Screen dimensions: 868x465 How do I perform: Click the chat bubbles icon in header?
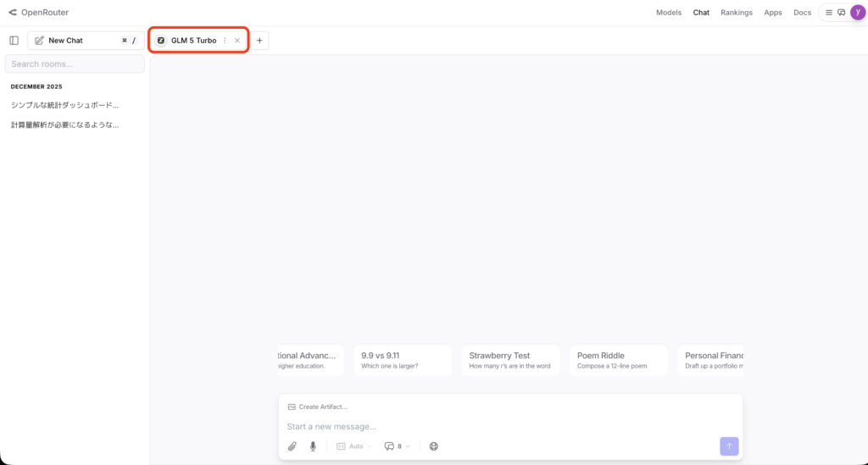coord(841,13)
